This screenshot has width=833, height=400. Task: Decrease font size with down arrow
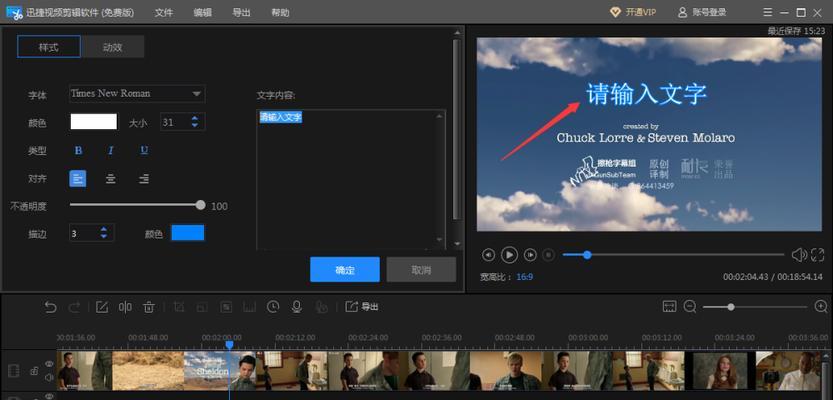pyautogui.click(x=195, y=125)
